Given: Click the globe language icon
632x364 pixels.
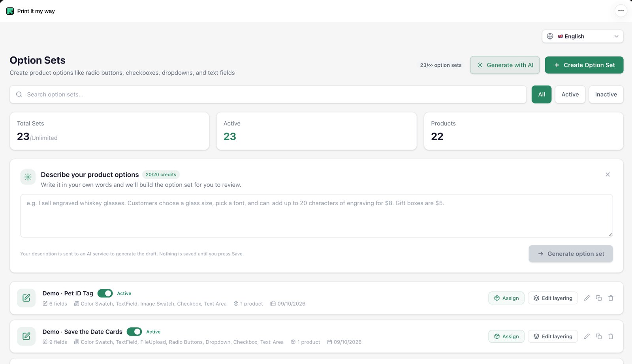Looking at the screenshot, I should 550,36.
